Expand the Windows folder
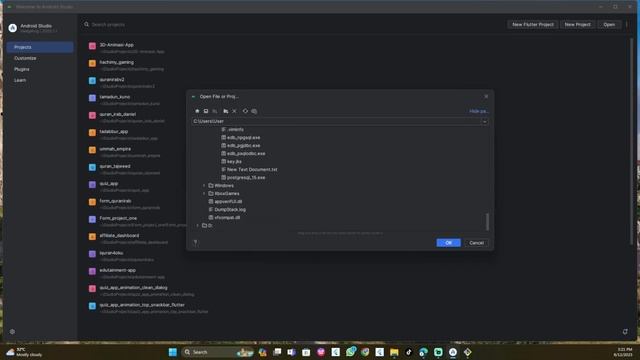The height and width of the screenshot is (360, 640). pyautogui.click(x=204, y=185)
